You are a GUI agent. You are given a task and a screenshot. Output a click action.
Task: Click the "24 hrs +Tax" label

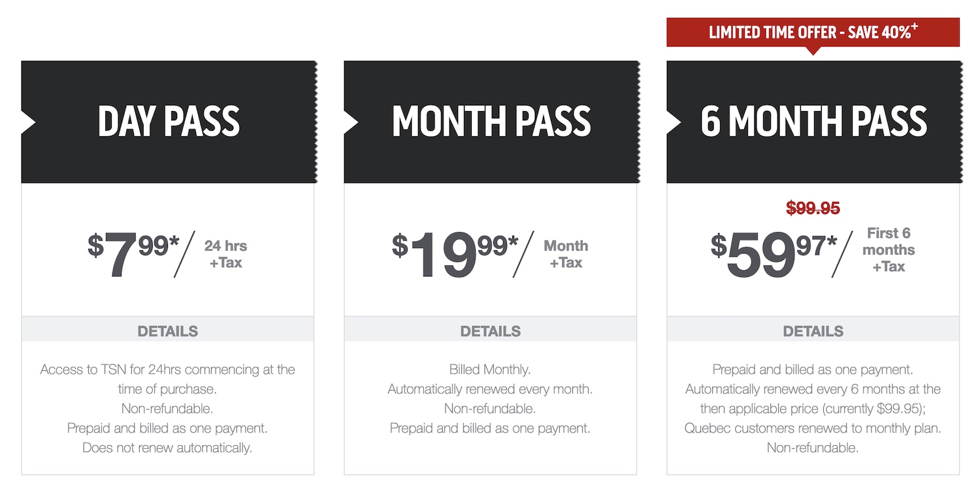pyautogui.click(x=225, y=254)
